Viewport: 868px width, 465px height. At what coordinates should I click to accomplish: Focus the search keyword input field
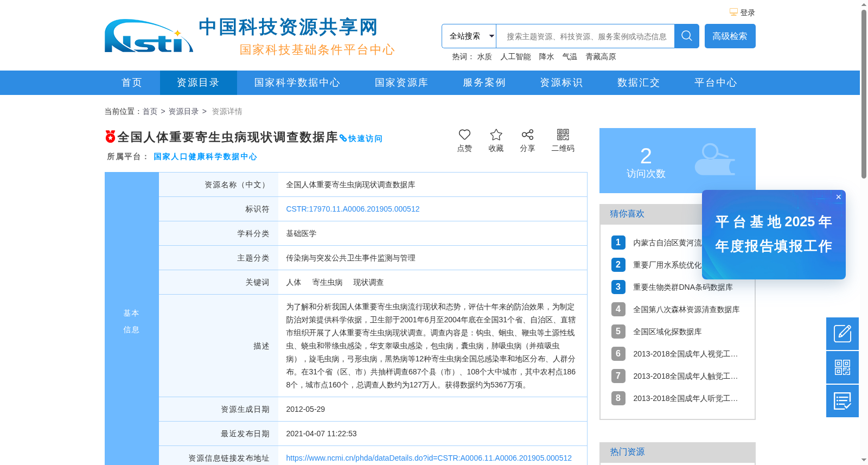pyautogui.click(x=585, y=36)
